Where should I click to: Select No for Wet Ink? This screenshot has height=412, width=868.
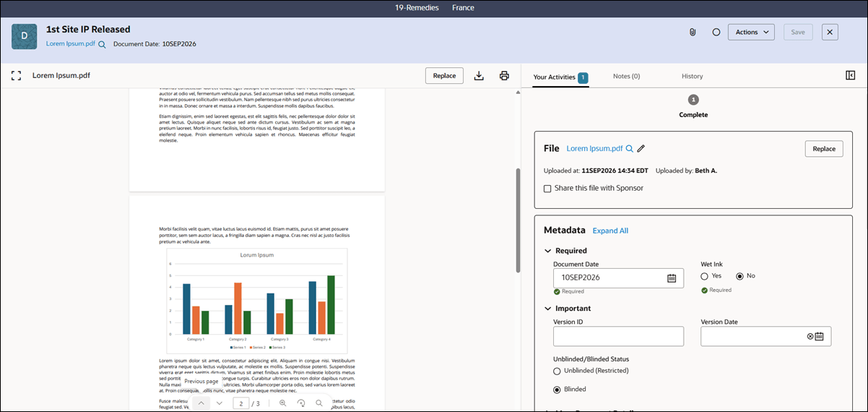[x=739, y=276]
